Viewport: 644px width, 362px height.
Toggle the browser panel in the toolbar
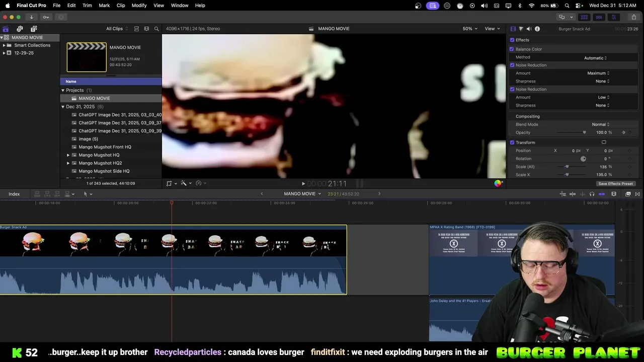point(584,17)
